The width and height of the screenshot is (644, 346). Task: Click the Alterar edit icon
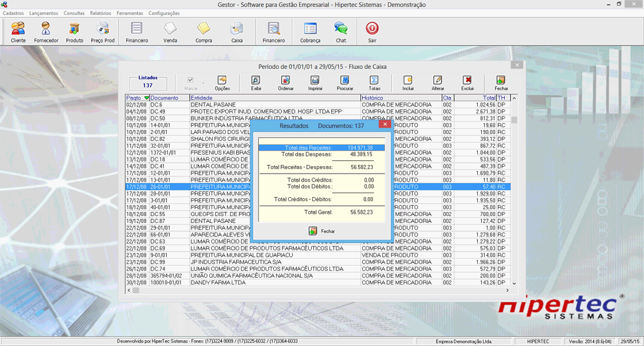(x=438, y=83)
